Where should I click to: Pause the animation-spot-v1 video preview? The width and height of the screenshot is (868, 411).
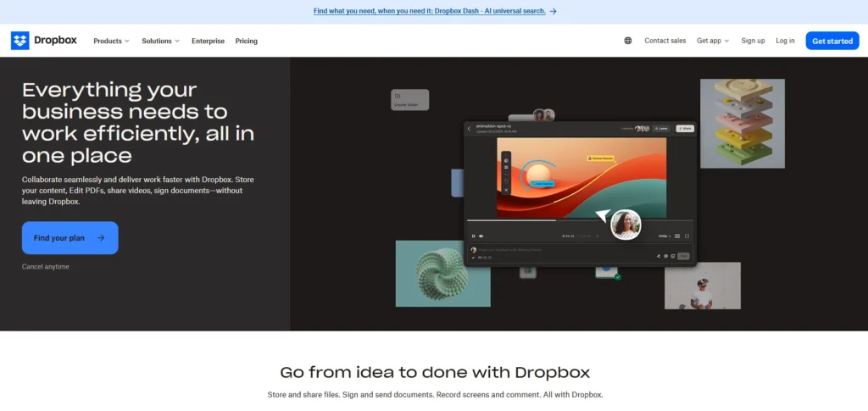pos(473,236)
